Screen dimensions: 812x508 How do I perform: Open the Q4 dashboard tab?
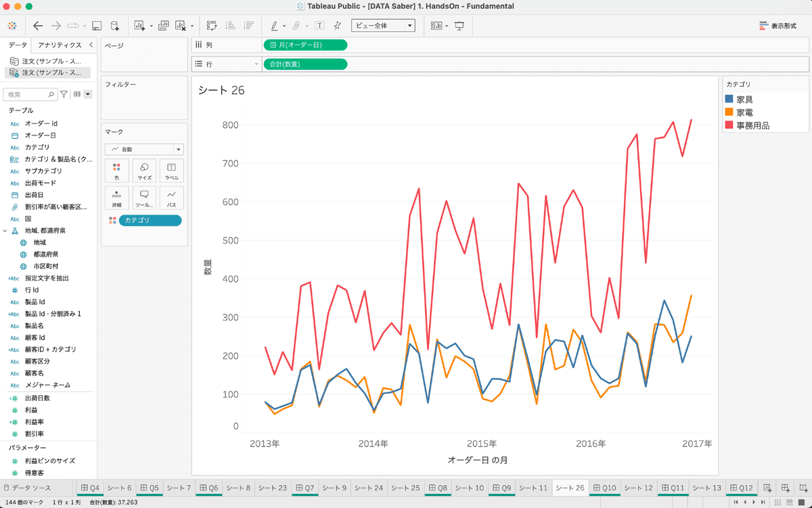pos(89,488)
